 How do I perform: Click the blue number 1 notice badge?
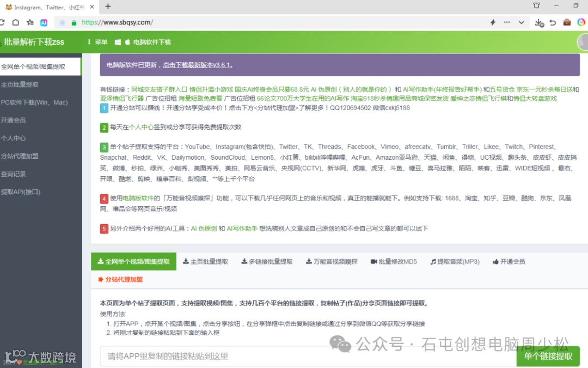click(x=104, y=108)
